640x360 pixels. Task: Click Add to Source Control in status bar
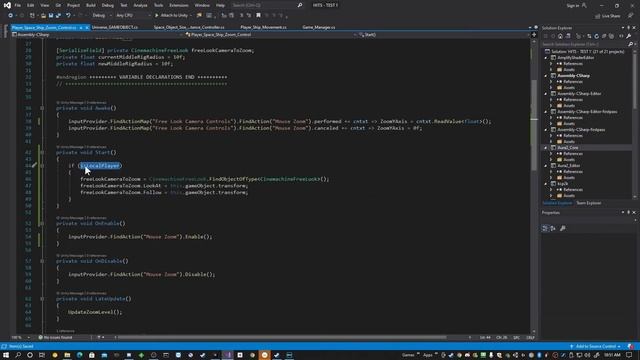(x=596, y=347)
